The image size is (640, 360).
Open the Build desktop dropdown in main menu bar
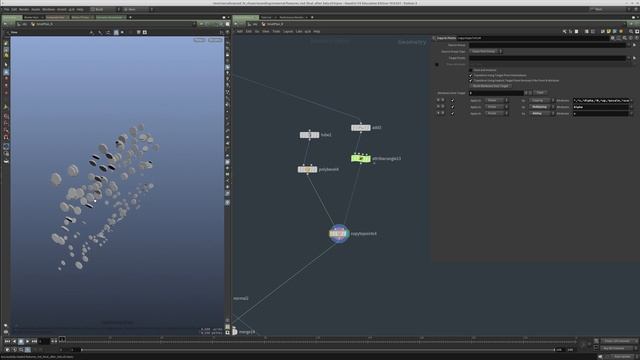coord(104,9)
